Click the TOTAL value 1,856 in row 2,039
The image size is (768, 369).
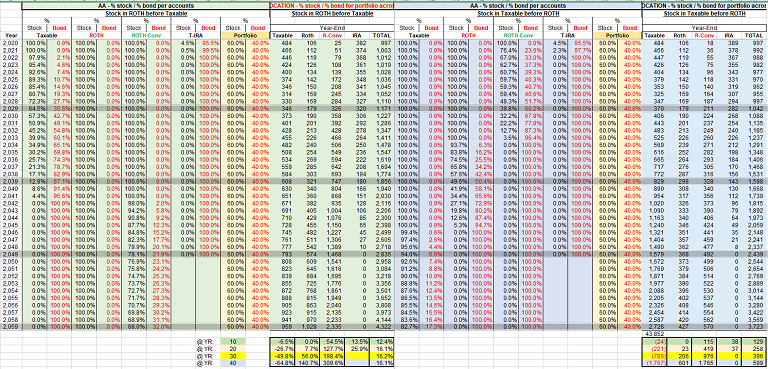pos(381,181)
